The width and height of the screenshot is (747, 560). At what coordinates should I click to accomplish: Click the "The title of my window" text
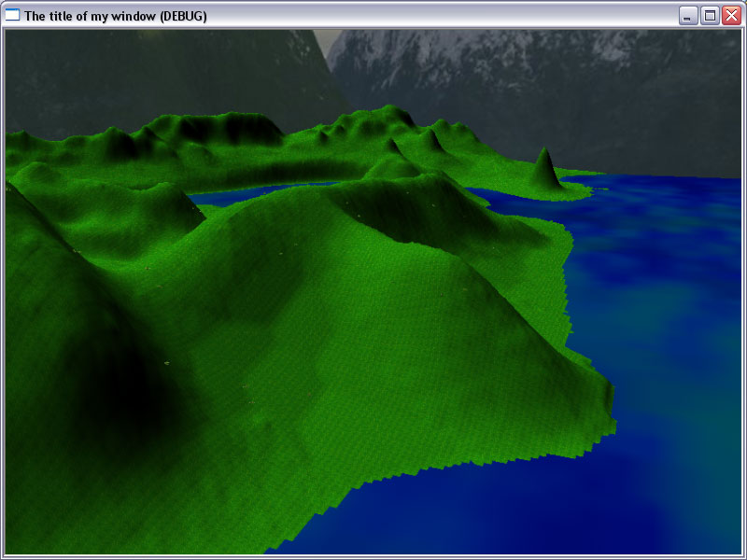pos(91,16)
